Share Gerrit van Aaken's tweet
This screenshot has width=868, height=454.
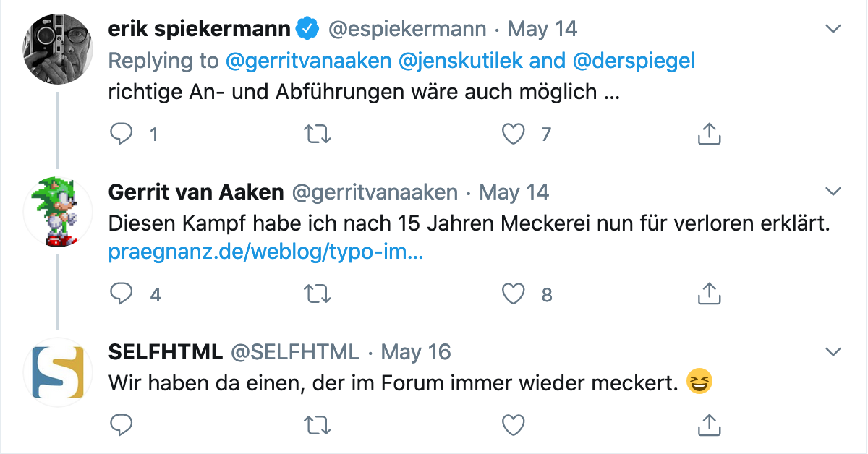pos(709,294)
